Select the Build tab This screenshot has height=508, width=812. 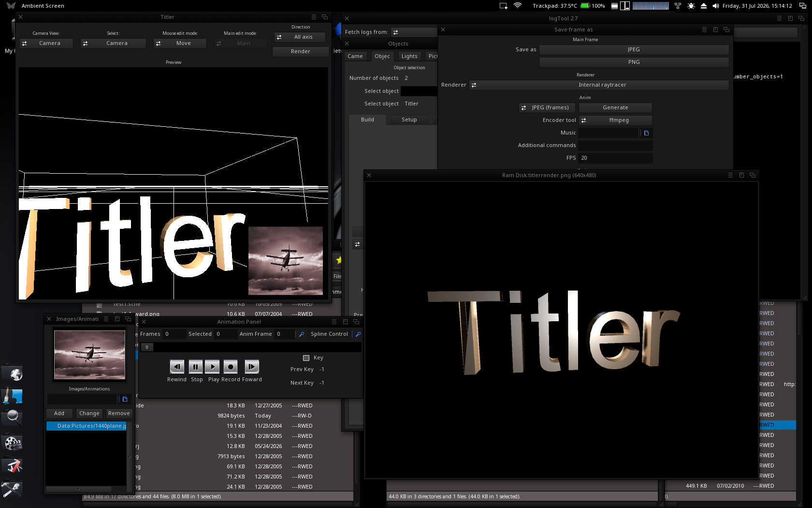[x=367, y=120]
